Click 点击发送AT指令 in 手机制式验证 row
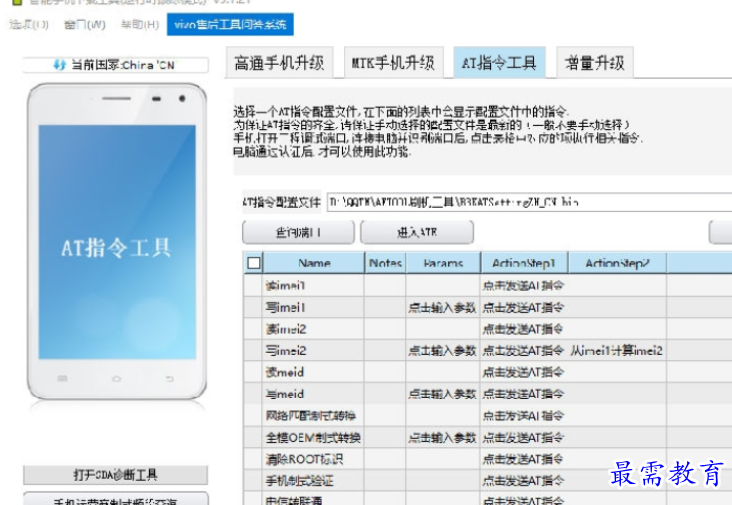 (523, 481)
